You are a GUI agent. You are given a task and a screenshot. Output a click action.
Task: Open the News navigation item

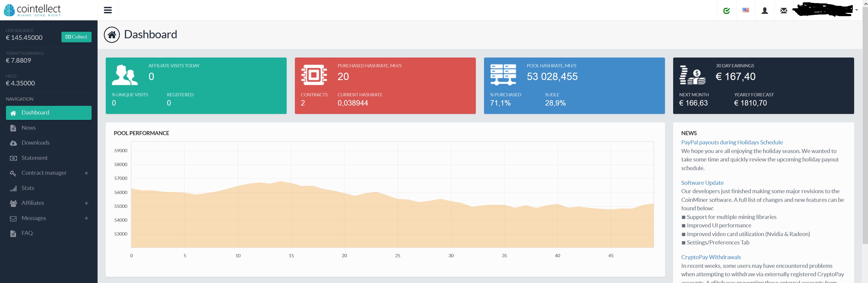pos(29,128)
